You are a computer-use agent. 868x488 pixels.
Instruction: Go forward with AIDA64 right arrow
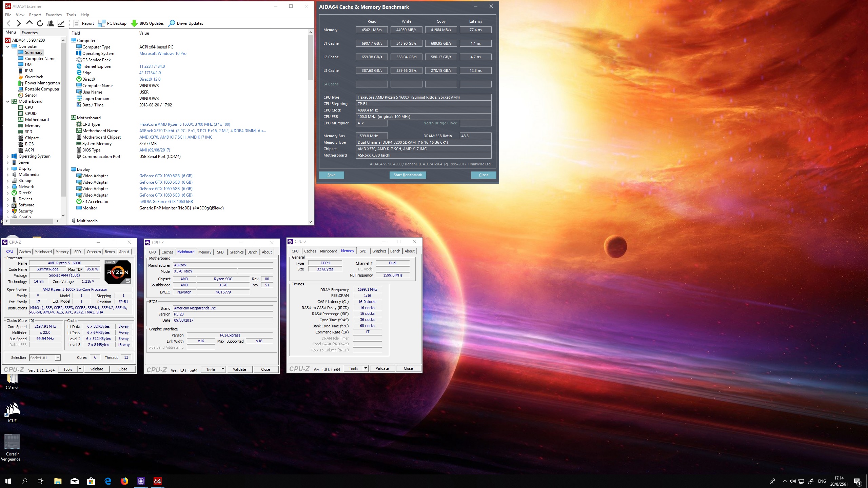(19, 23)
